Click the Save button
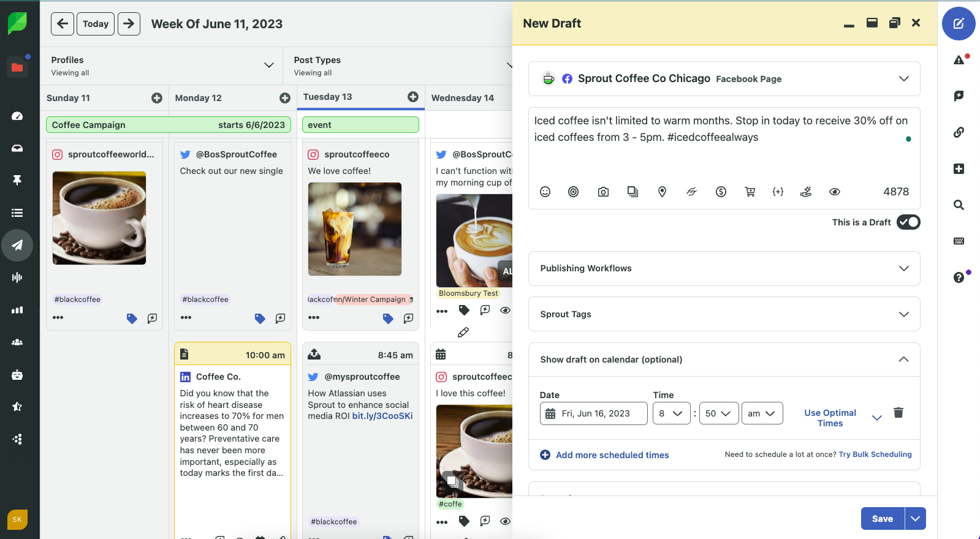 tap(882, 519)
